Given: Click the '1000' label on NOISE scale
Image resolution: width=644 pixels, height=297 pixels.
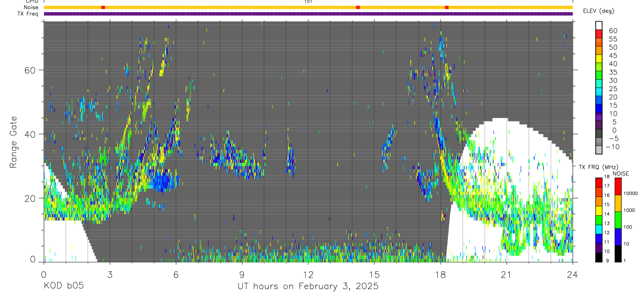Looking at the screenshot, I should [629, 211].
